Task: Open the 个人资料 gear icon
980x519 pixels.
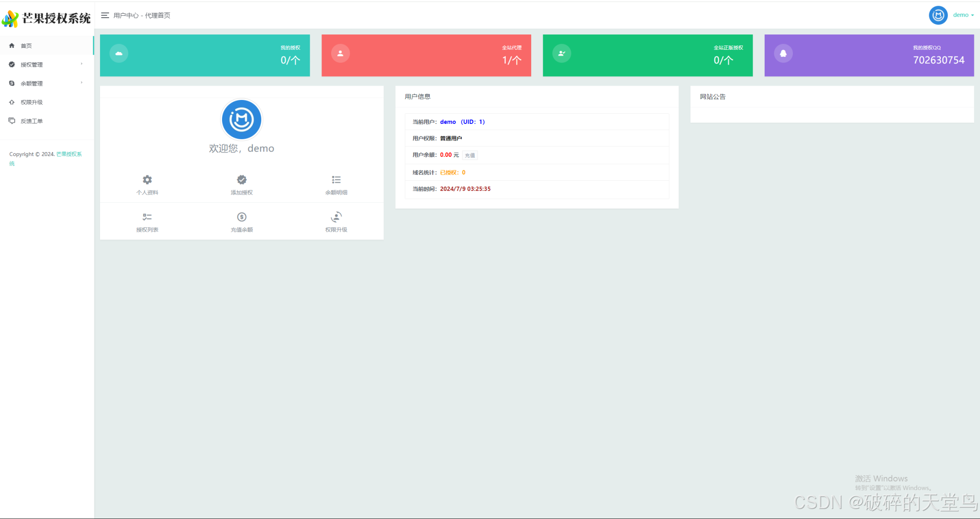Action: coord(147,180)
